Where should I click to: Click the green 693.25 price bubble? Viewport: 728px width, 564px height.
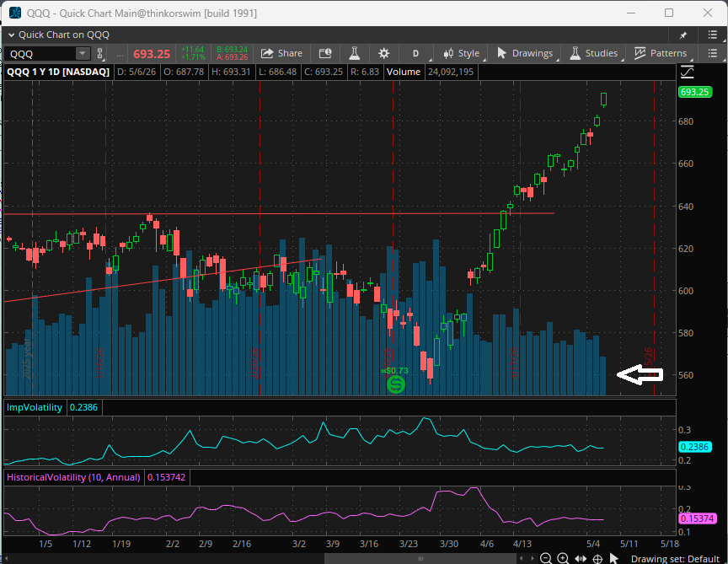point(694,92)
